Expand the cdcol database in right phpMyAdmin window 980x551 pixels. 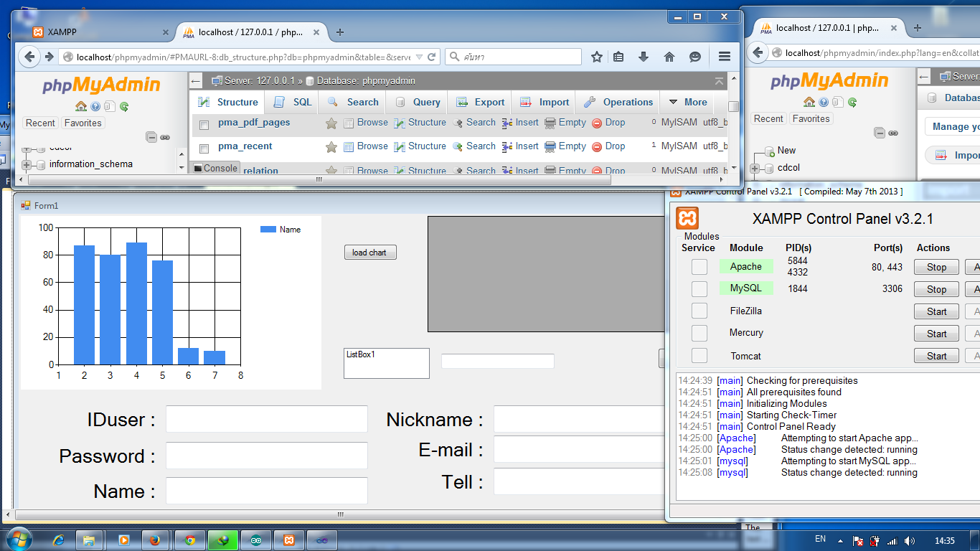click(x=753, y=167)
